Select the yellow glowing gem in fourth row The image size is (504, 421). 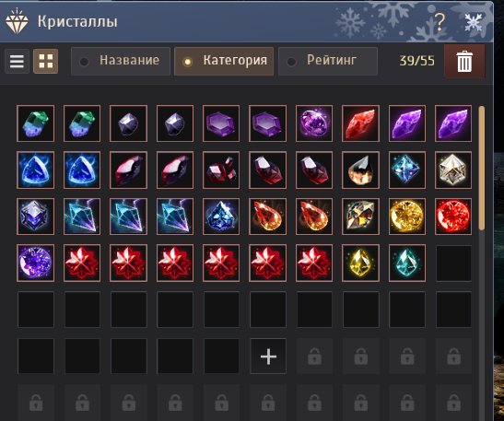(x=360, y=263)
